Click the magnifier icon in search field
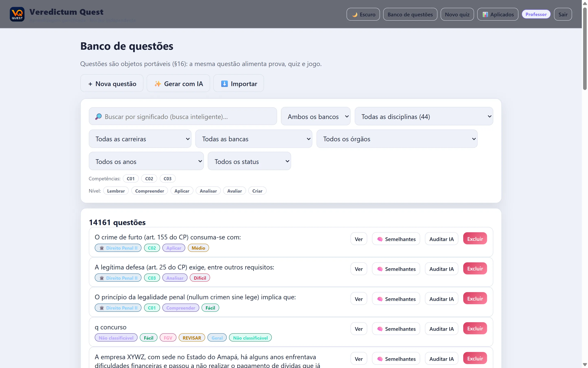Screen dimensions: 588x368 tap(98, 117)
